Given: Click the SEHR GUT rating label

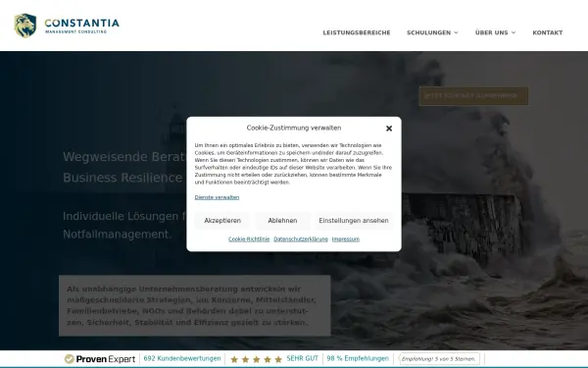Looking at the screenshot, I should pos(302,358).
